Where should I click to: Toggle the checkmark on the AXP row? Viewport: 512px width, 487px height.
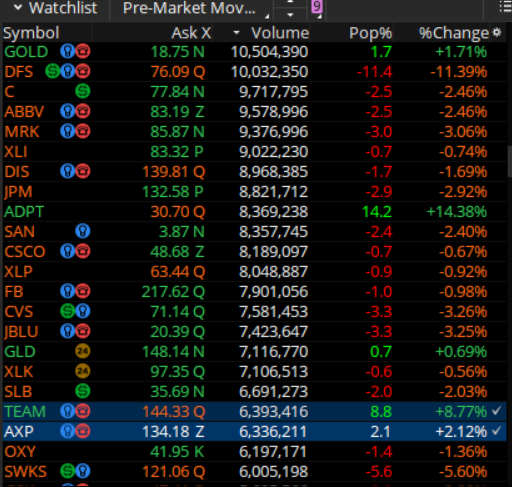point(497,431)
